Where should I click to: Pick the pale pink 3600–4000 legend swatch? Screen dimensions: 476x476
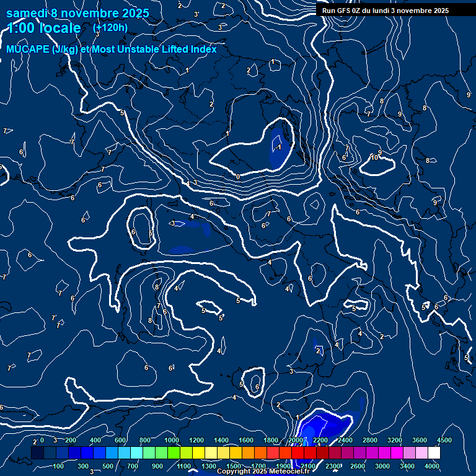[421, 452]
